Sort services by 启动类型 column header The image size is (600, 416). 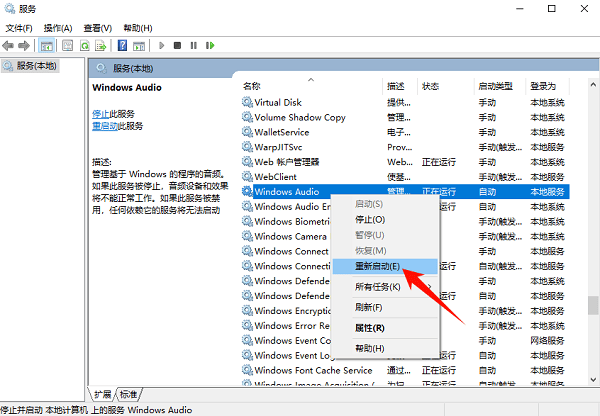point(495,86)
